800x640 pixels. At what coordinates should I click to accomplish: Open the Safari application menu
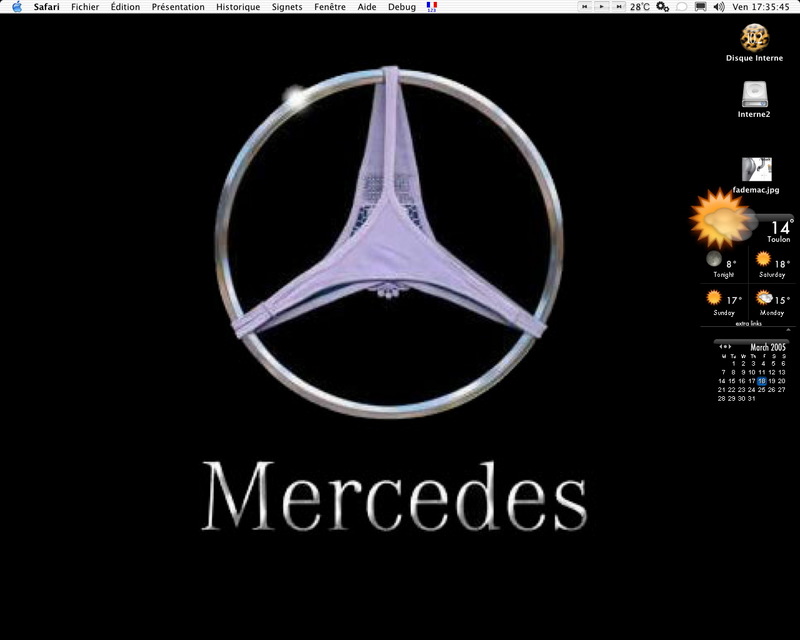[x=46, y=7]
